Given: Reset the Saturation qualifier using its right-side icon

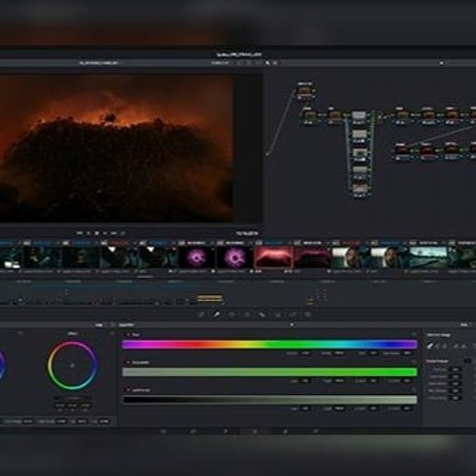Looking at the screenshot, I should [x=414, y=362].
